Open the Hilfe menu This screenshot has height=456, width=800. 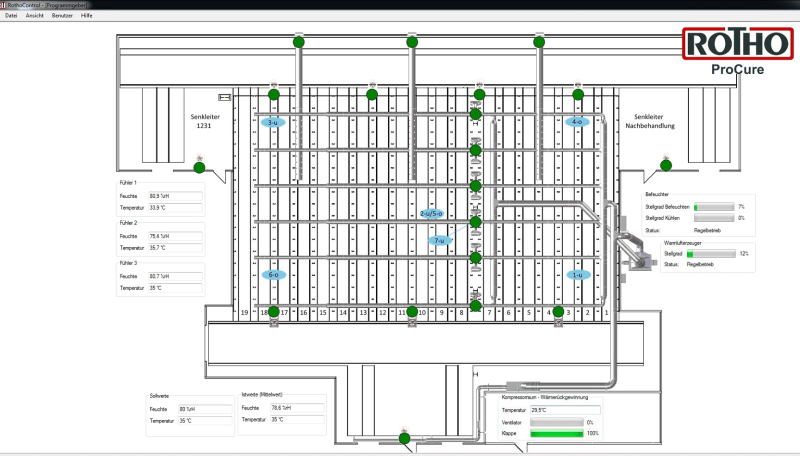click(87, 15)
